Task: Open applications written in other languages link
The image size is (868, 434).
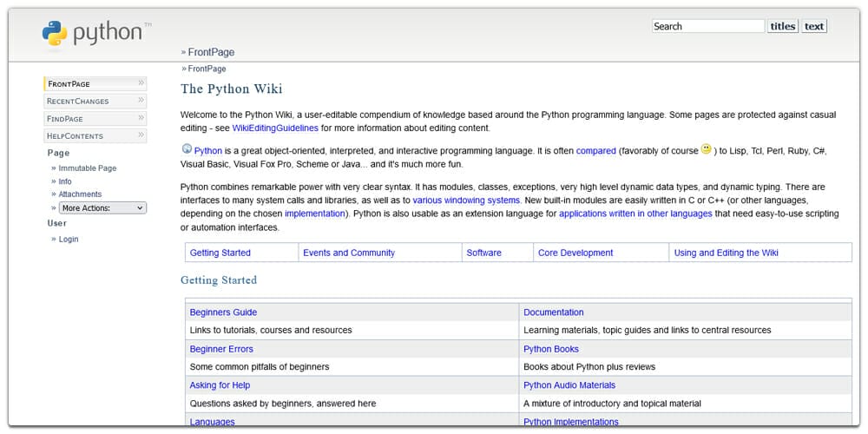Action: tap(635, 214)
